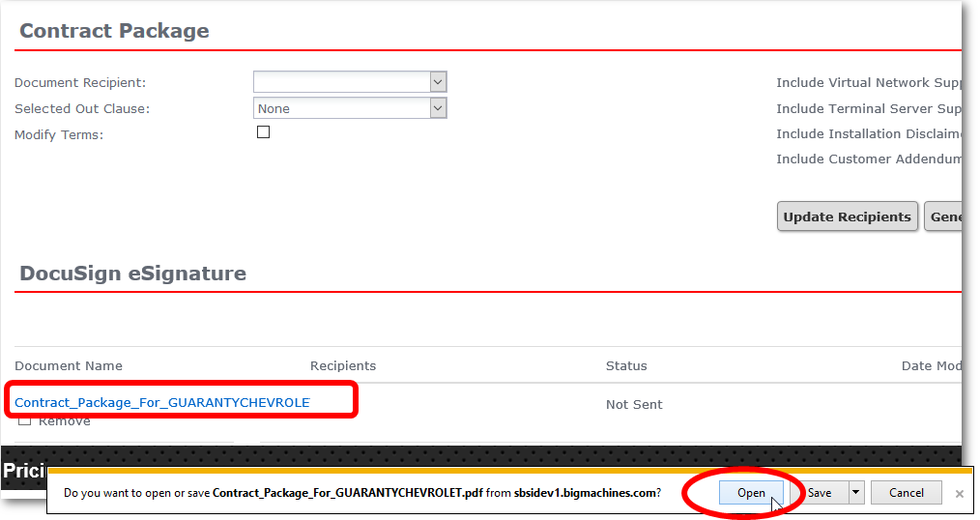
Task: Open the Contract_Package_For_GUARANTYCHEVROLE document link
Action: [161, 402]
